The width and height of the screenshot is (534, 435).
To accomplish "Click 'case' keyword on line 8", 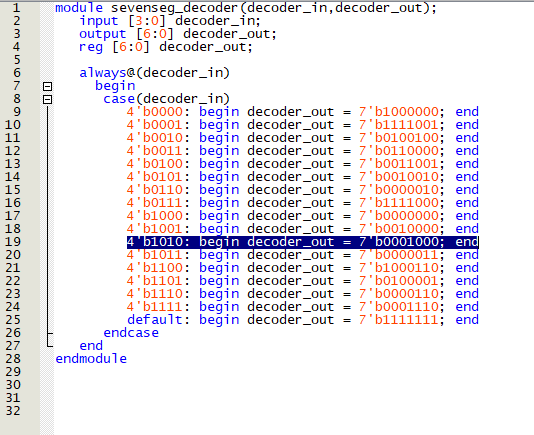I will pyautogui.click(x=119, y=99).
